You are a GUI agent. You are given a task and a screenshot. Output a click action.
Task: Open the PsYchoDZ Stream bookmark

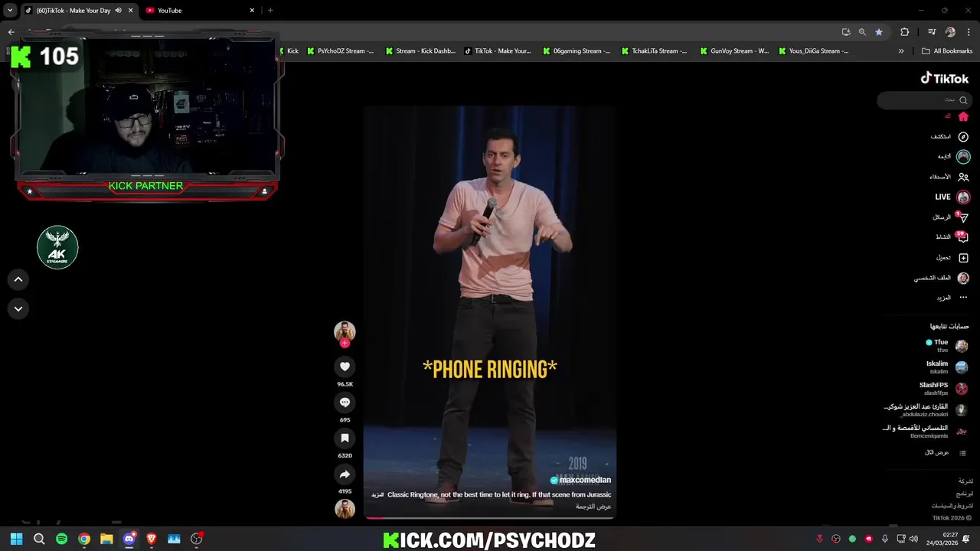tap(340, 51)
